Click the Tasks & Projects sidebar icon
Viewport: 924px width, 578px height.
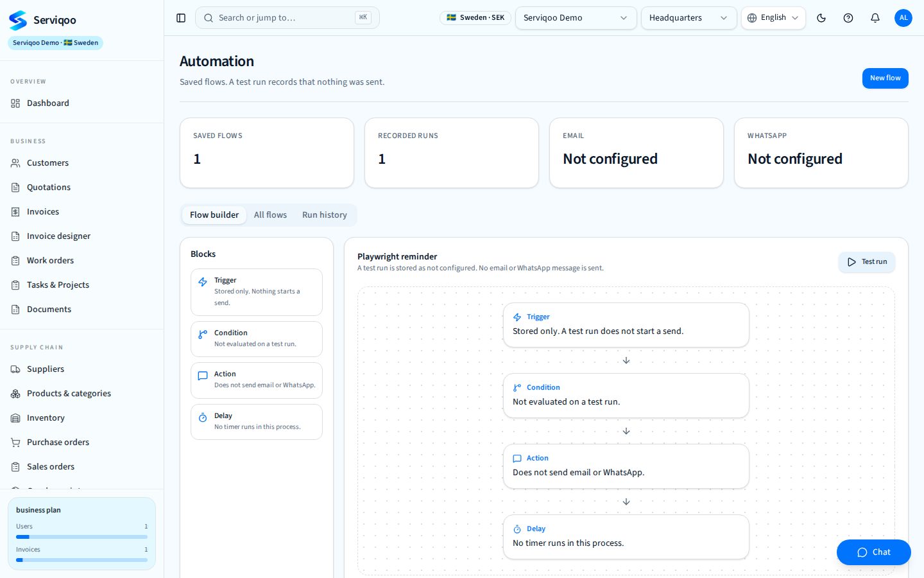point(15,285)
